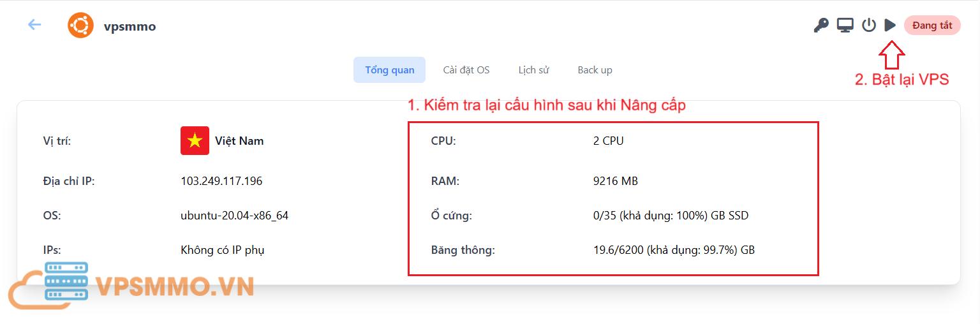Click the 2 CPU value

[608, 141]
